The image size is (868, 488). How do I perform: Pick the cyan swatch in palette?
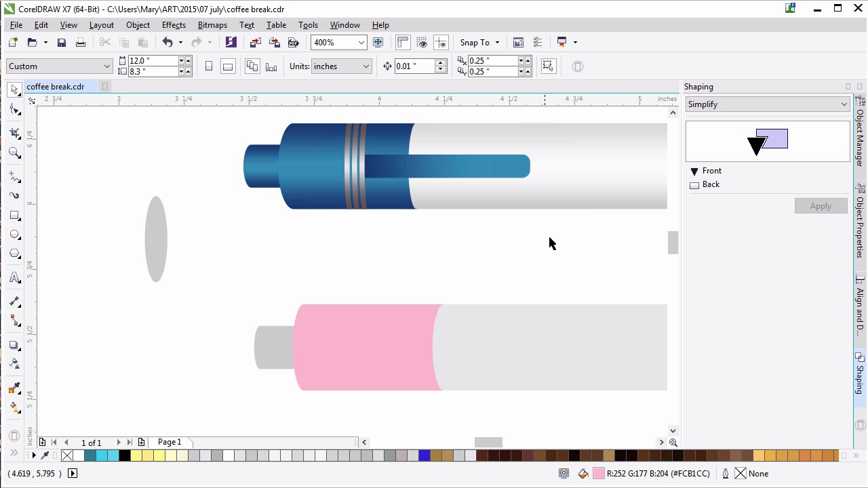(x=102, y=455)
